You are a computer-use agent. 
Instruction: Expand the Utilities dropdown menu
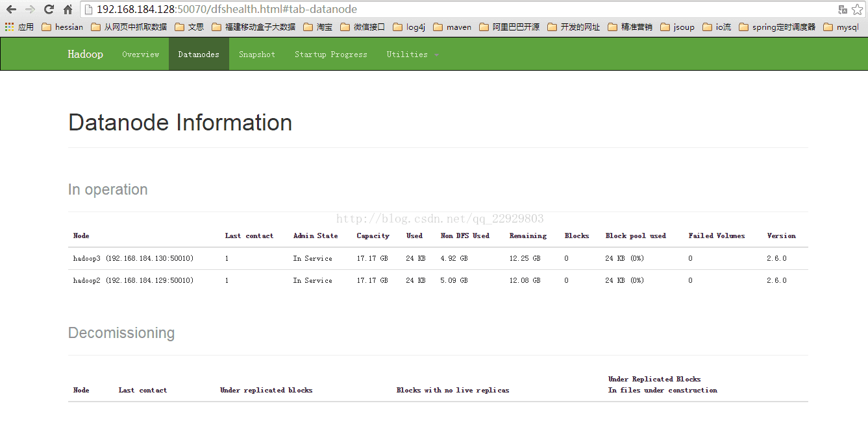[x=412, y=54]
